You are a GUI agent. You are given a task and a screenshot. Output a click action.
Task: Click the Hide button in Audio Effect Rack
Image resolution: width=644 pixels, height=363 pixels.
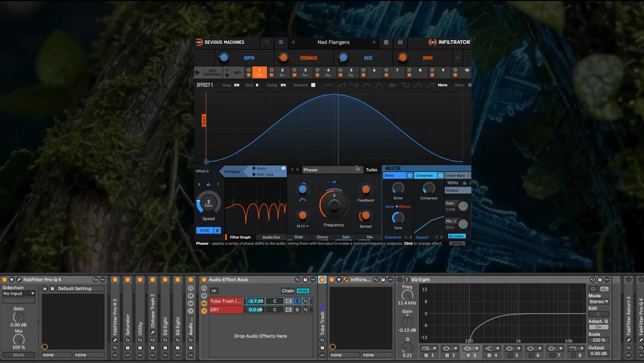pos(303,291)
